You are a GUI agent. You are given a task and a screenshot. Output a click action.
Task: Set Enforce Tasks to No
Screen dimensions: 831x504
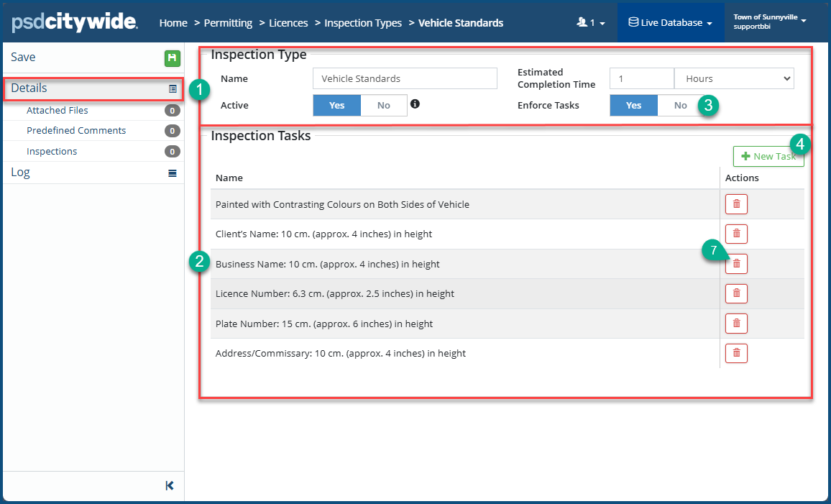point(679,106)
